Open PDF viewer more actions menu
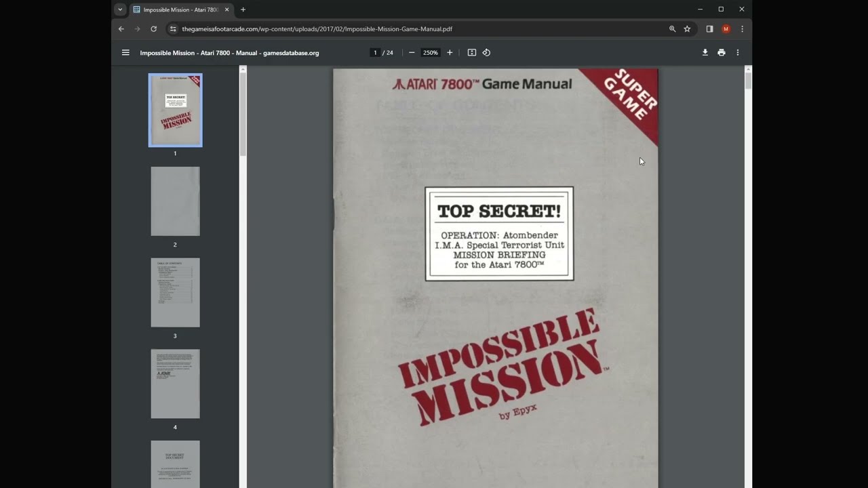 tap(738, 52)
